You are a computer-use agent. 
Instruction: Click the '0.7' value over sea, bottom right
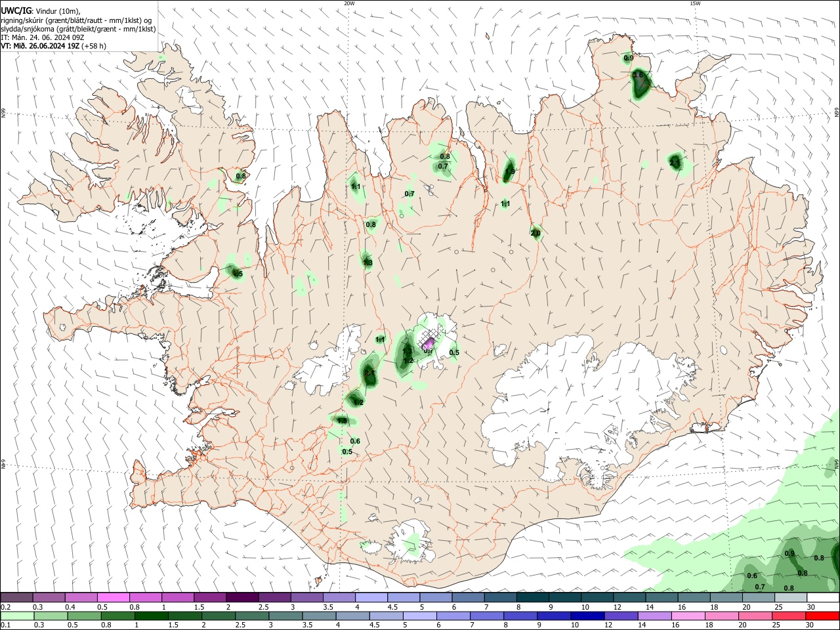pyautogui.click(x=760, y=587)
